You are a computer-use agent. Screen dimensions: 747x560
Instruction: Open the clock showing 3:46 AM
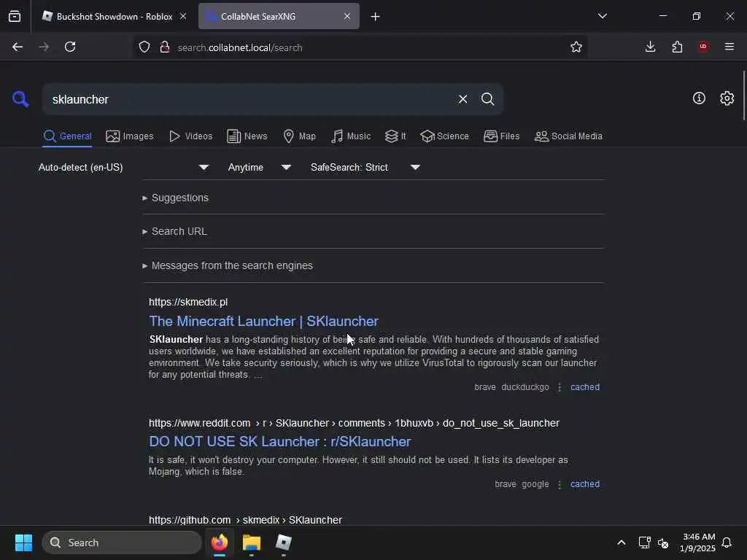coord(698,542)
